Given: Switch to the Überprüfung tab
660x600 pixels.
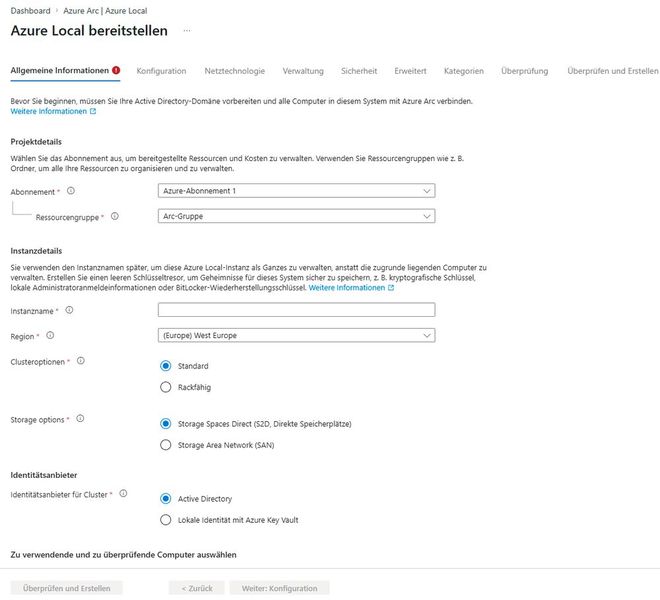Looking at the screenshot, I should click(x=524, y=71).
